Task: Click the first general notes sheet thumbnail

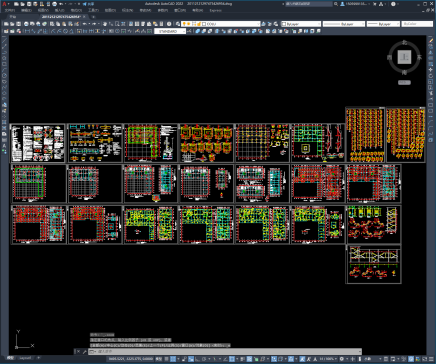Action: point(38,143)
